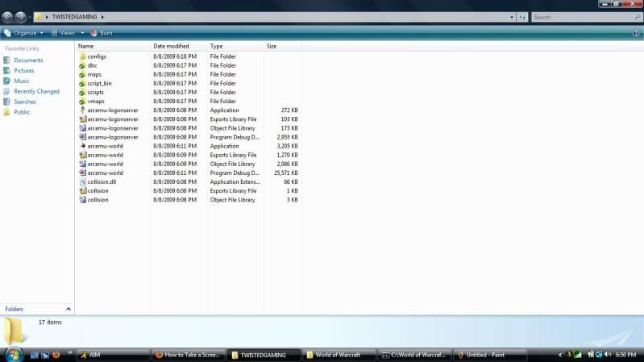The image size is (644, 362).
Task: Expand the Views dropdown arrow
Action: point(82,33)
